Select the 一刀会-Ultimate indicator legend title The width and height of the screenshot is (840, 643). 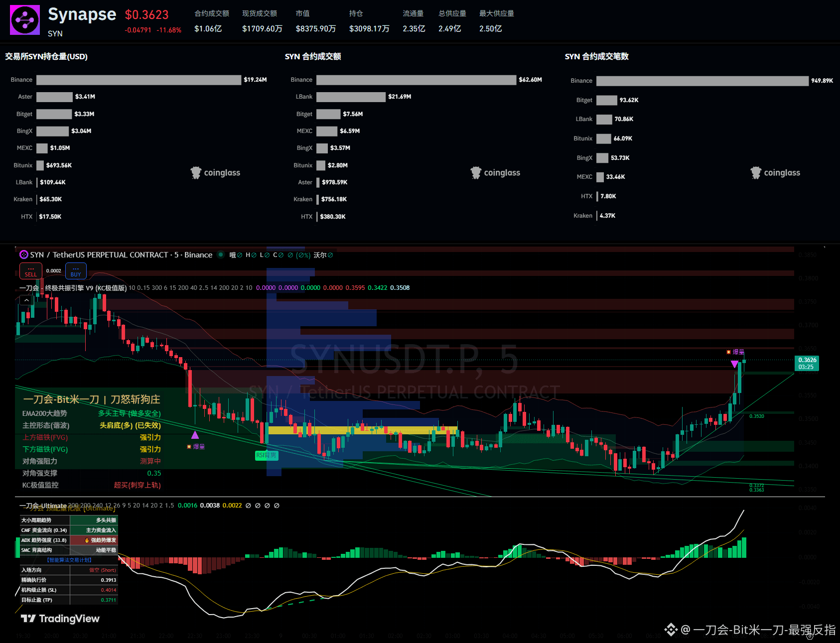[x=43, y=506]
